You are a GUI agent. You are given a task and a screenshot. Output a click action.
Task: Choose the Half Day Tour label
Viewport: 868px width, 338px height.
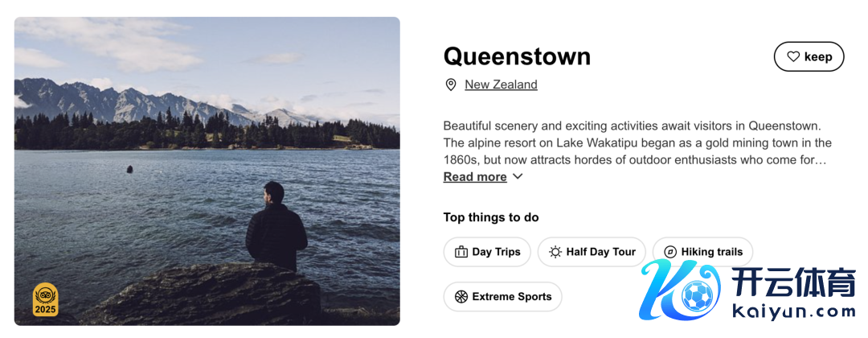[600, 252]
